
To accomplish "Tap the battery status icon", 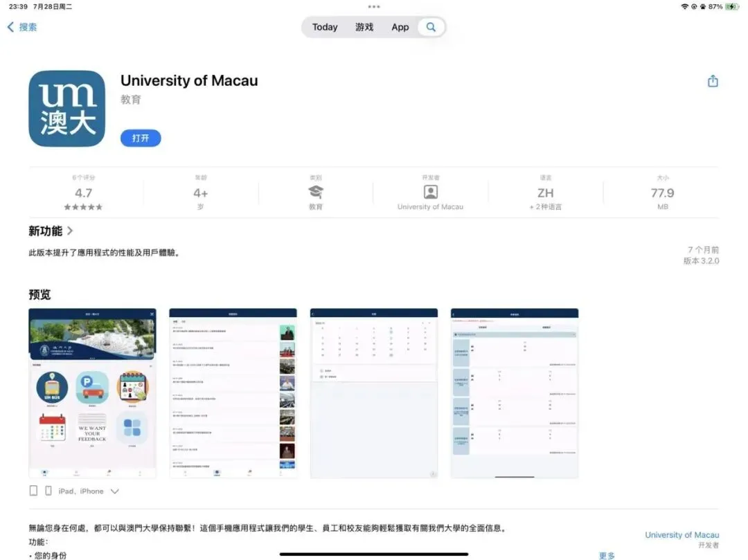I will pos(732,7).
